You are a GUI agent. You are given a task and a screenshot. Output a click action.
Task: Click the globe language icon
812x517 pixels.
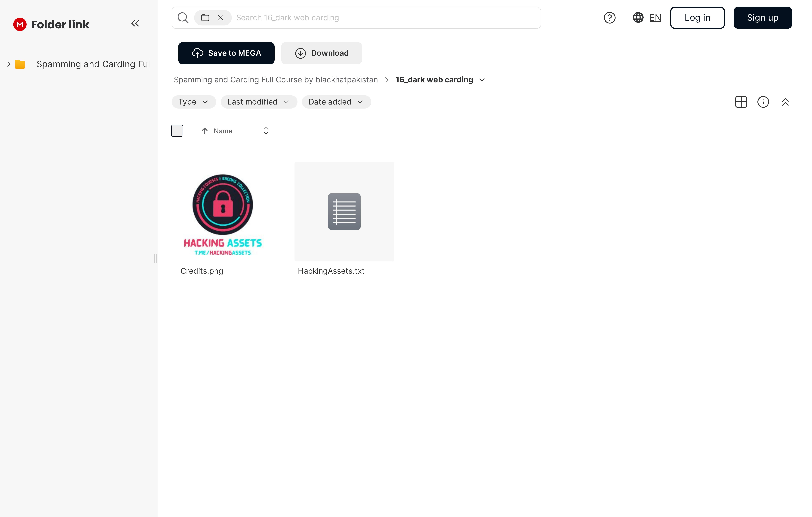(638, 18)
